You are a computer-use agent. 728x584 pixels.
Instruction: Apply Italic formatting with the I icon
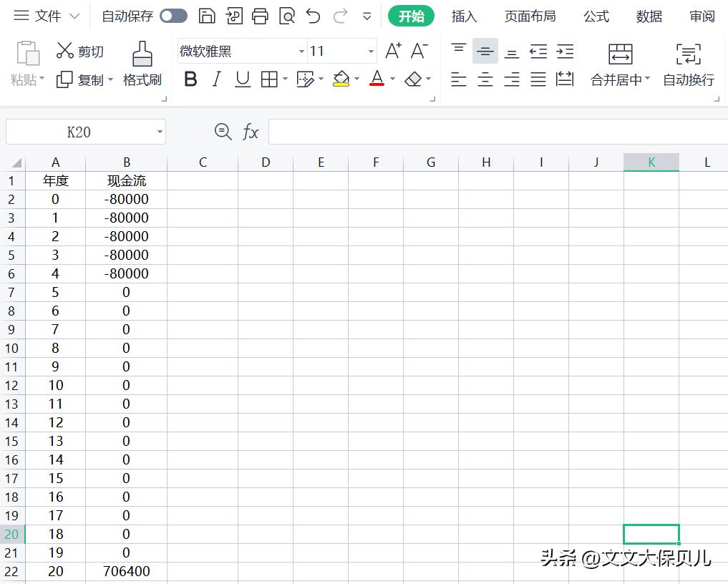[216, 79]
